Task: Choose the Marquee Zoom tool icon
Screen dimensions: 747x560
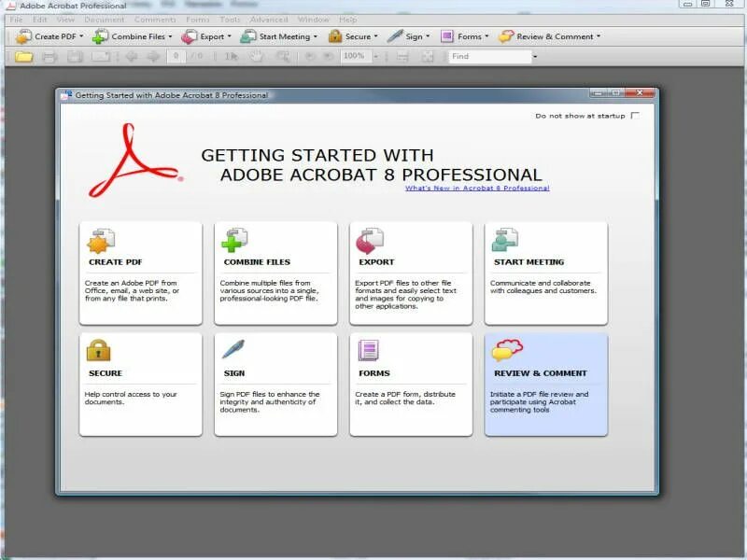Action: click(x=283, y=57)
